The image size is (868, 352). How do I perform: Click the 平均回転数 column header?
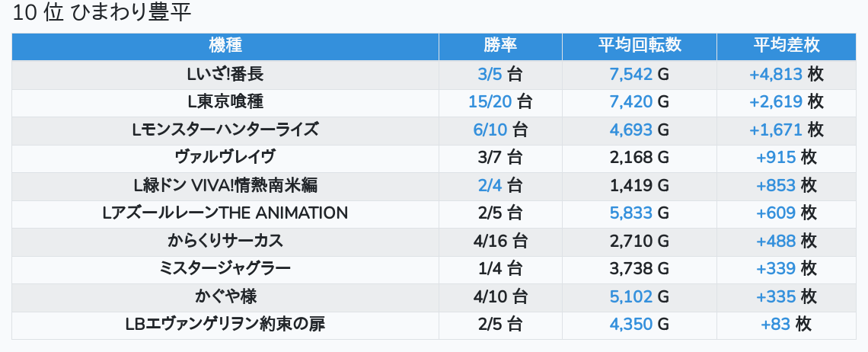(640, 46)
